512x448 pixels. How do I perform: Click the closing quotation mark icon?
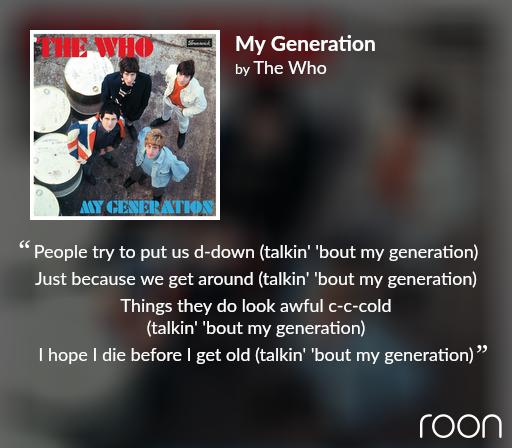click(x=482, y=350)
